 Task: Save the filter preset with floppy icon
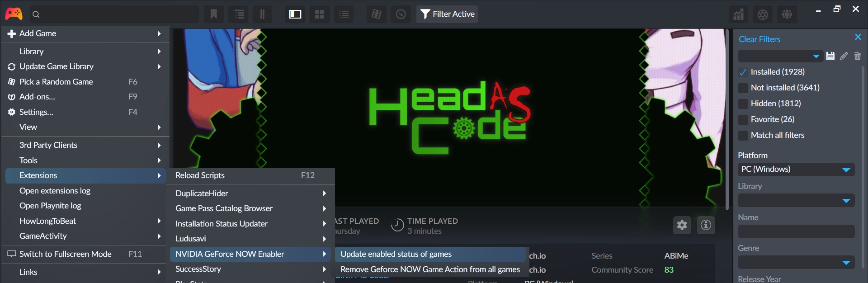point(830,56)
